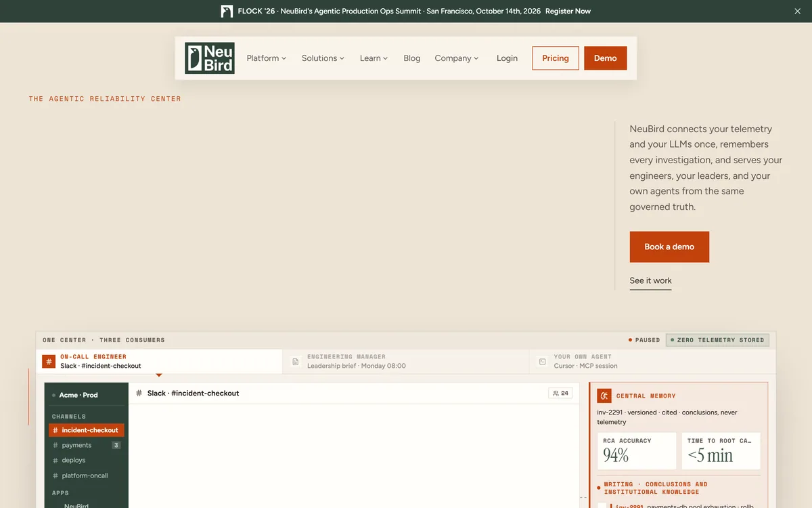Image resolution: width=812 pixels, height=508 pixels.
Task: Dismiss the FLOCK '26 announcement banner
Action: tap(797, 11)
